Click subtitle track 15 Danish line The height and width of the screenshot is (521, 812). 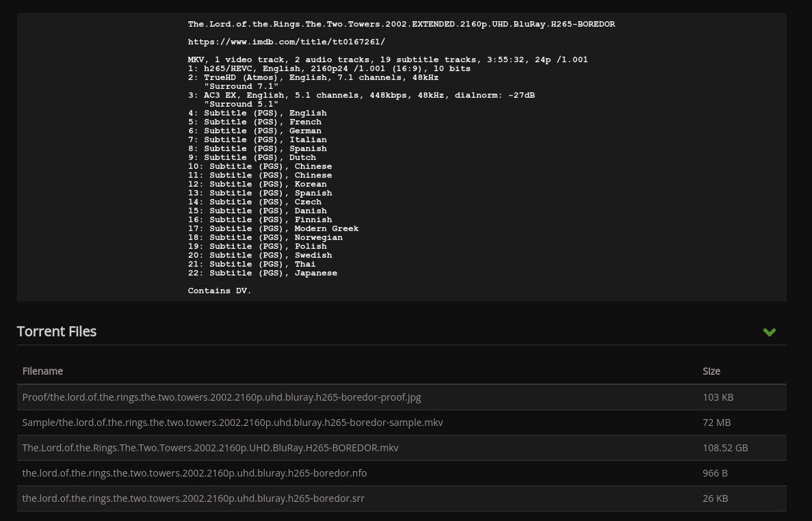coord(257,211)
